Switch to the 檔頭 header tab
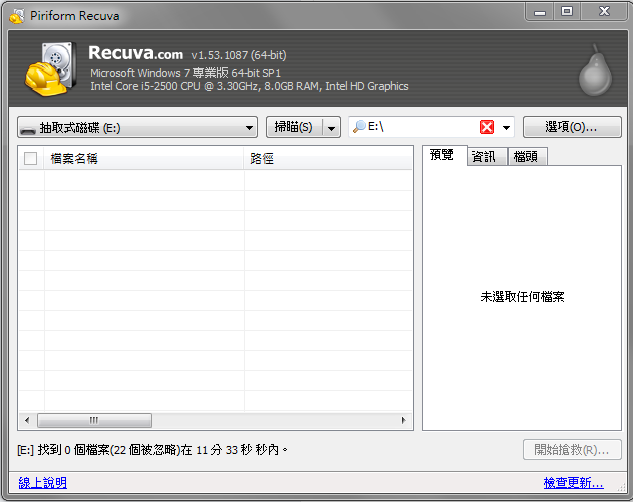This screenshot has width=633, height=502. point(526,156)
